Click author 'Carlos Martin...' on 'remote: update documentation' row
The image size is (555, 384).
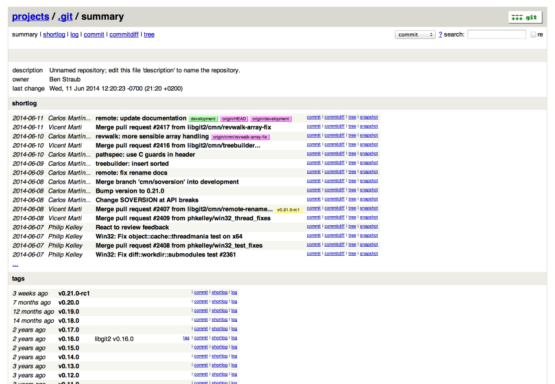click(69, 118)
